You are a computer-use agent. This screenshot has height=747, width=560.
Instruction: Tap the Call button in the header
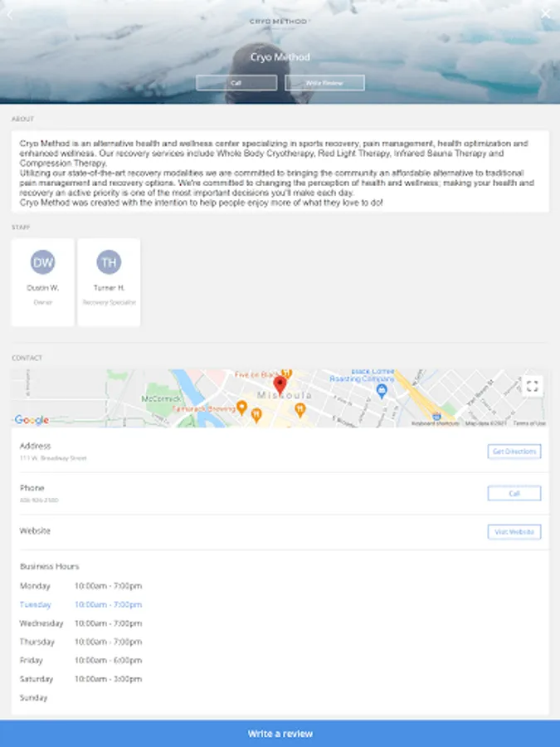click(236, 83)
